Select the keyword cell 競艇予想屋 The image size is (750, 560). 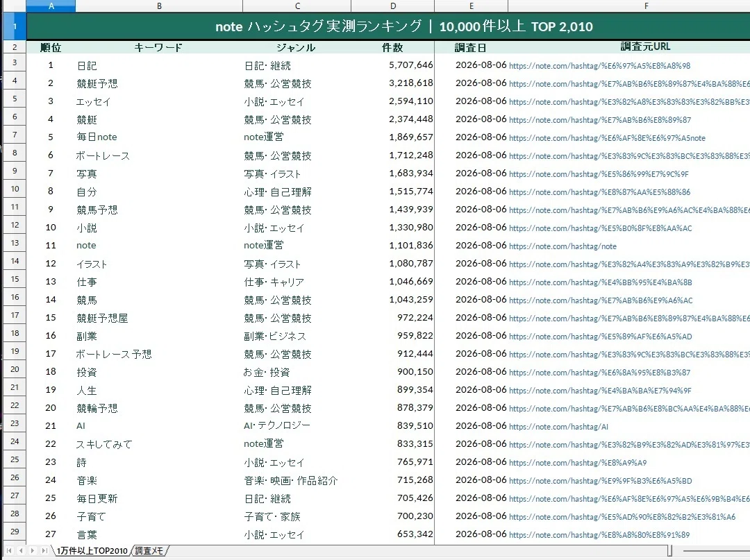102,319
